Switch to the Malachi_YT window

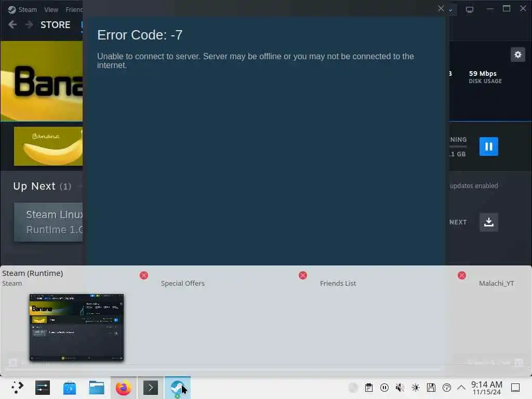(496, 283)
